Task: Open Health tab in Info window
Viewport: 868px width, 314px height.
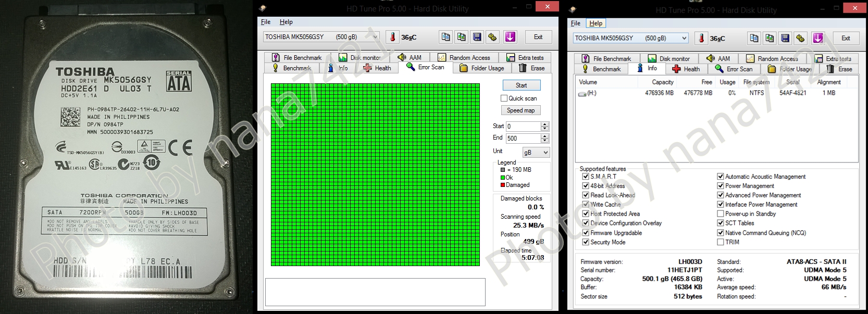Action: pos(686,69)
